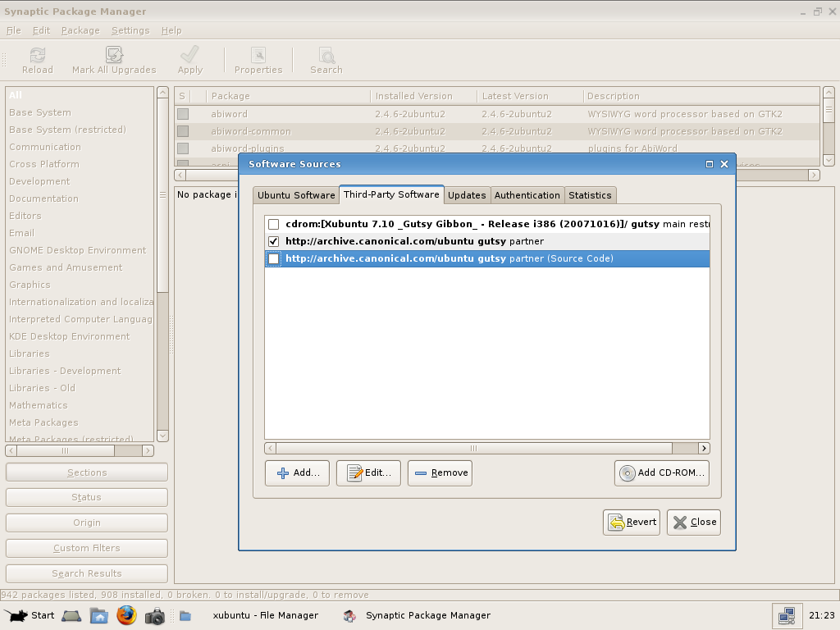Switch to xubuntu - File Manager window
840x630 pixels.
(x=256, y=615)
